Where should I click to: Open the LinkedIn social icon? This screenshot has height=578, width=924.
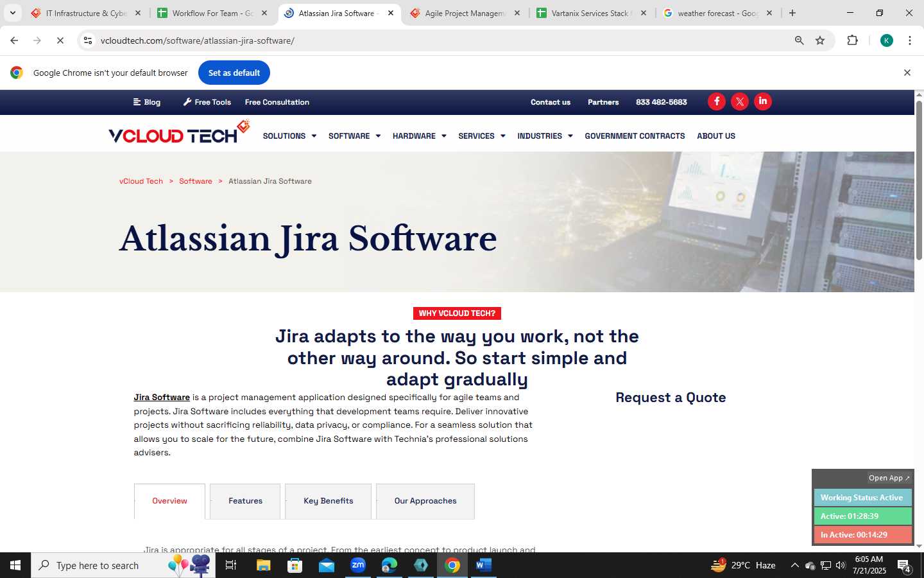point(763,101)
